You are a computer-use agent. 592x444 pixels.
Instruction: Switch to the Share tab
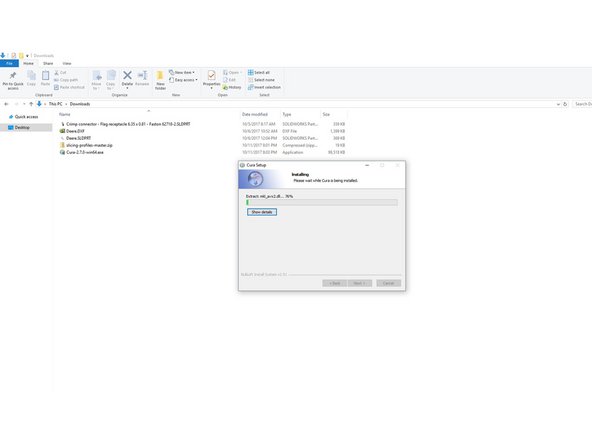click(48, 63)
